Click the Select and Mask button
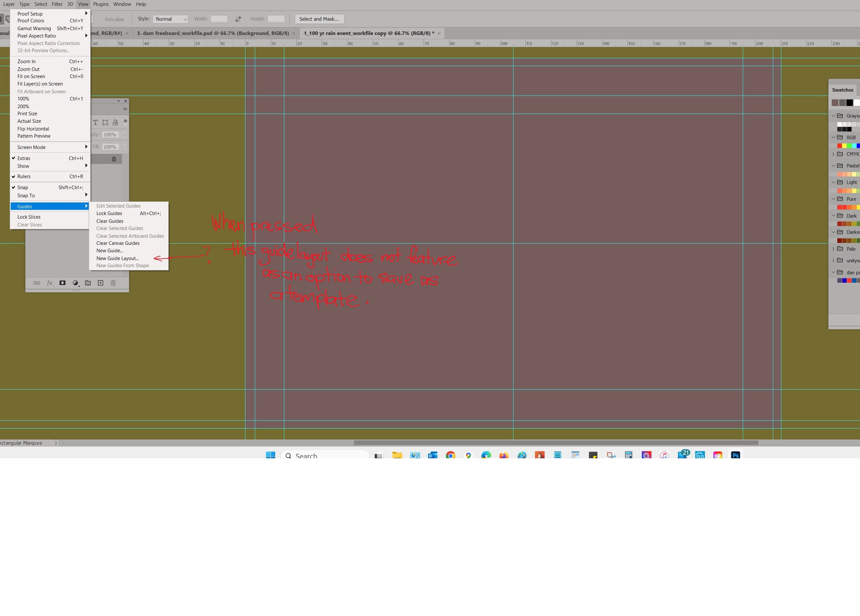This screenshot has height=616, width=860. [319, 19]
